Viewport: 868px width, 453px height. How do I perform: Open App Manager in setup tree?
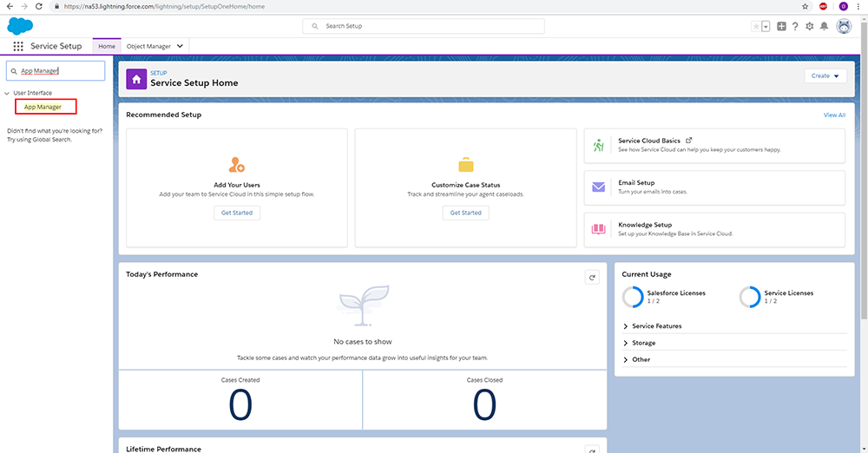tap(43, 107)
